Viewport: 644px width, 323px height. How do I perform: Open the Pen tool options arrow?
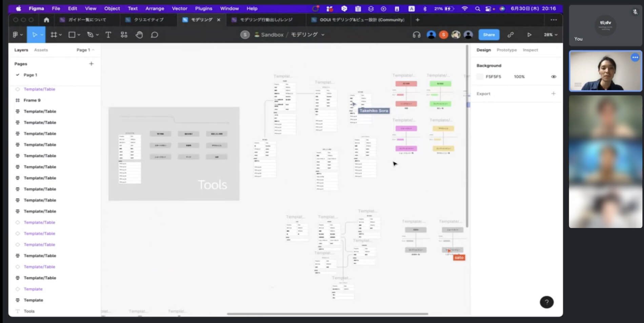point(97,35)
